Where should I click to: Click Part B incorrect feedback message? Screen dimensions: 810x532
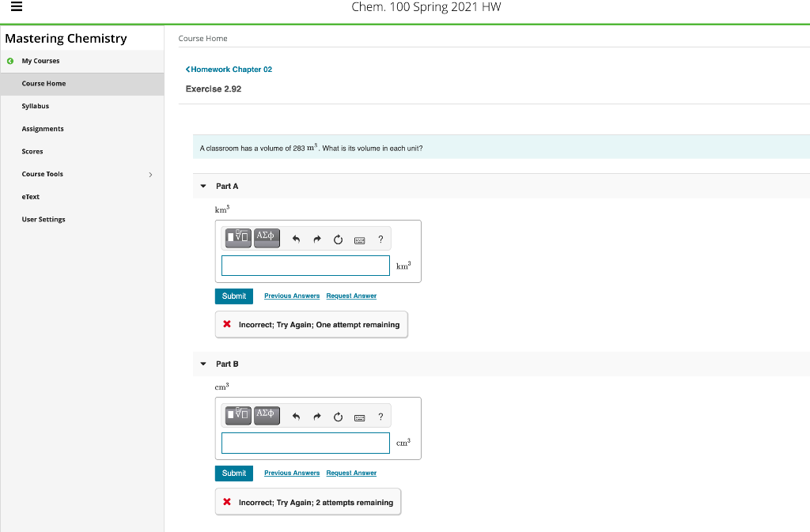pyautogui.click(x=308, y=502)
